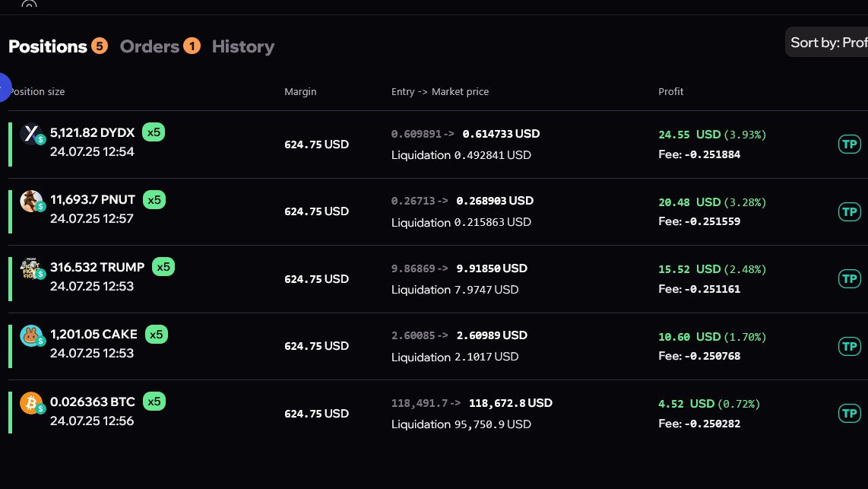Open the History tab
Viewport: 868px width, 489px height.
tap(243, 46)
